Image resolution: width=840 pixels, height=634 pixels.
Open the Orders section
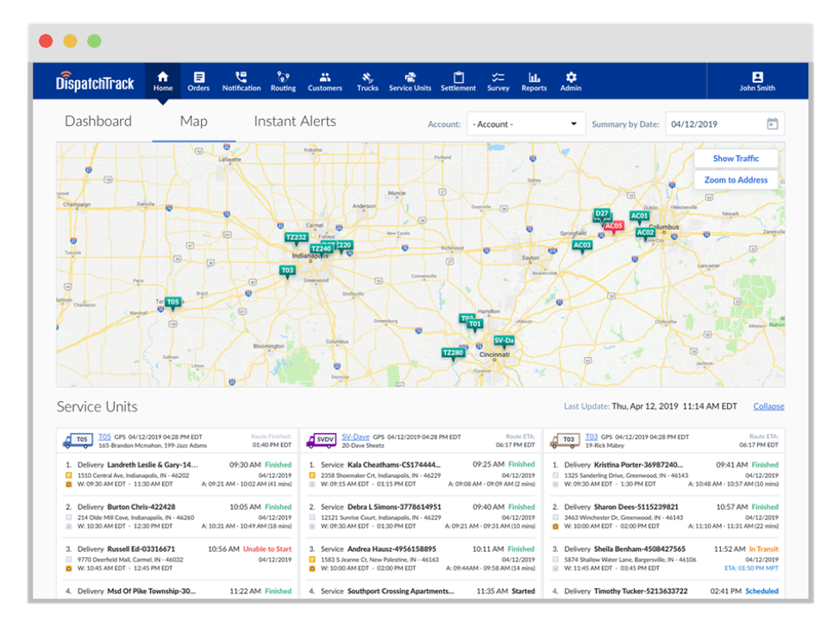coord(199,81)
